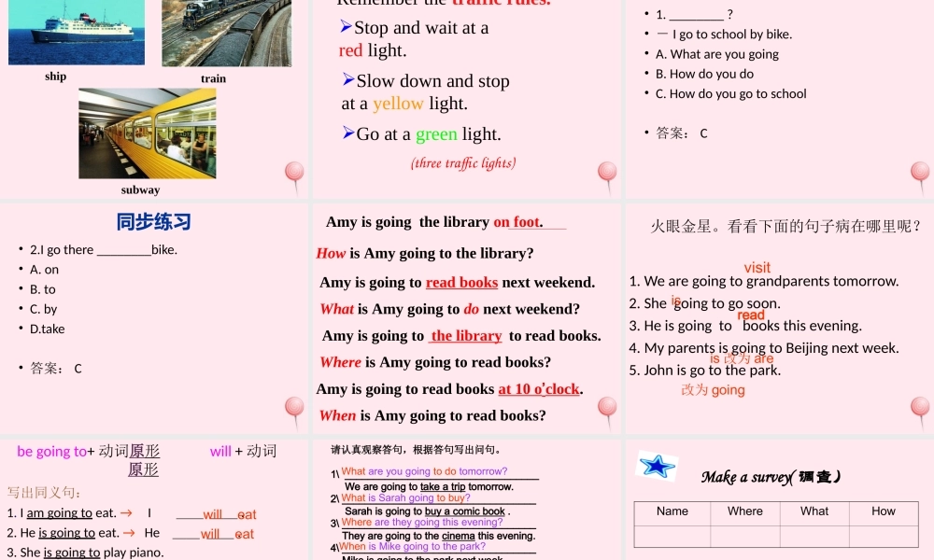Click the 'subway' caption
The height and width of the screenshot is (560, 934).
(x=141, y=189)
